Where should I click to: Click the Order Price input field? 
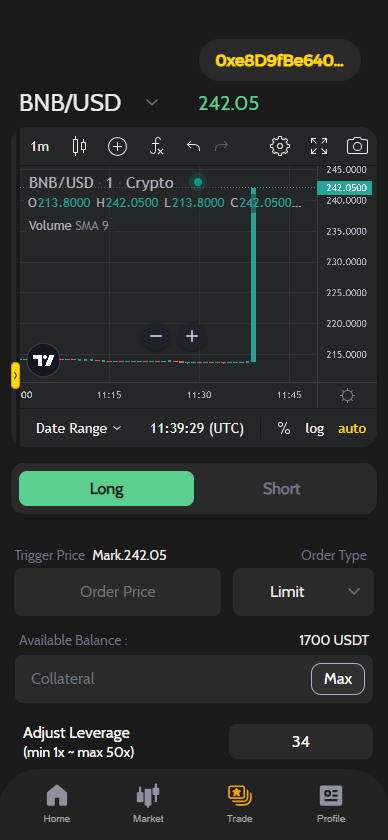117,592
